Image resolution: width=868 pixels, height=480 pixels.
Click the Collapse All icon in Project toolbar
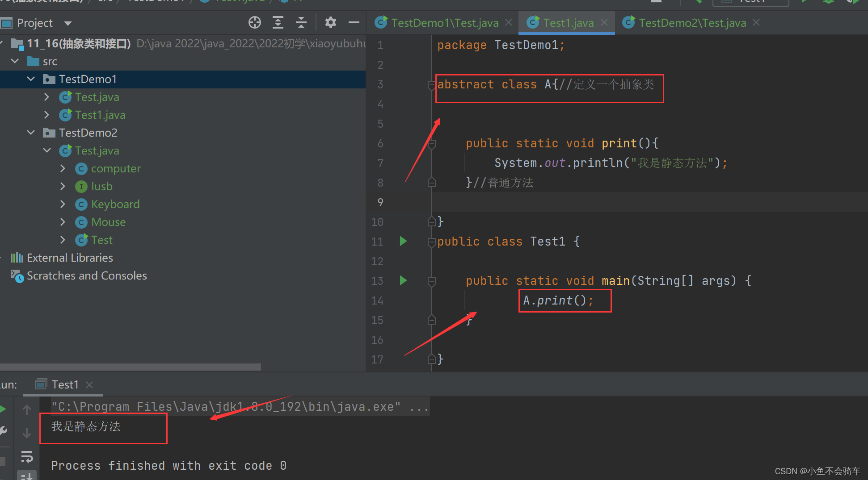301,22
